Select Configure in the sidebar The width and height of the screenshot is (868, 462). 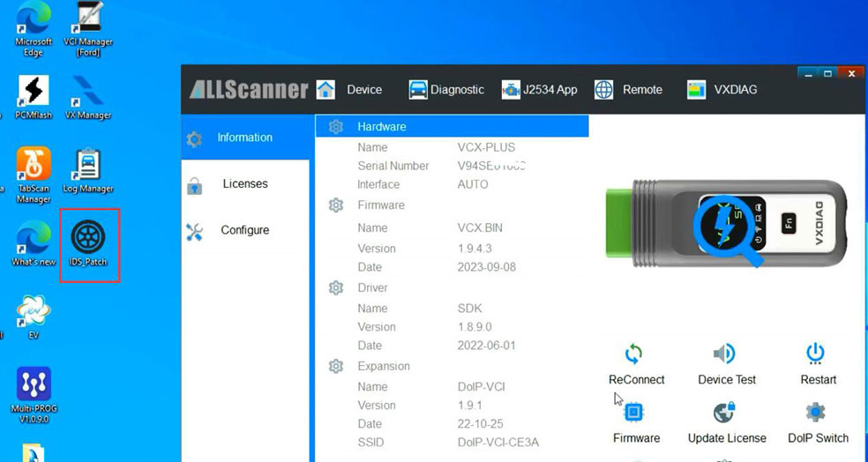[x=244, y=230]
